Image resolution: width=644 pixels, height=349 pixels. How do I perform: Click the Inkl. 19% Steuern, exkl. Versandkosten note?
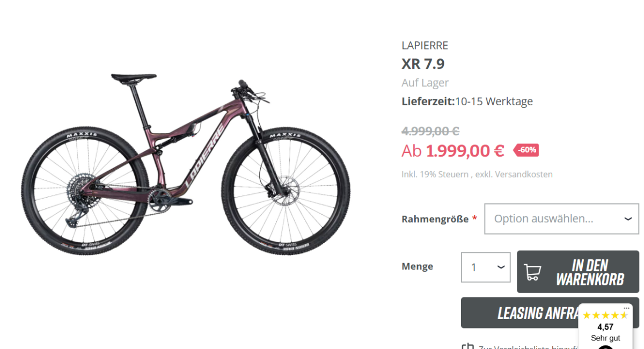(477, 174)
